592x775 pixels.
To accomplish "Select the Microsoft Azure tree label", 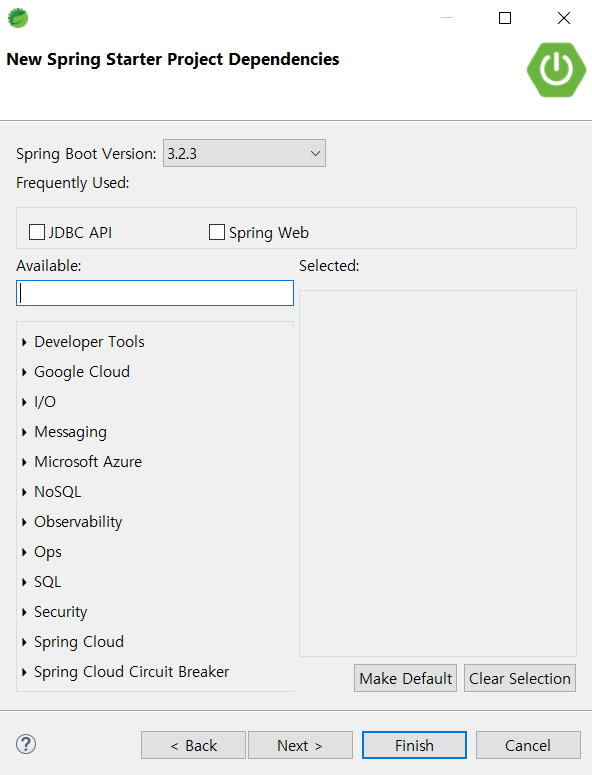I will (88, 462).
